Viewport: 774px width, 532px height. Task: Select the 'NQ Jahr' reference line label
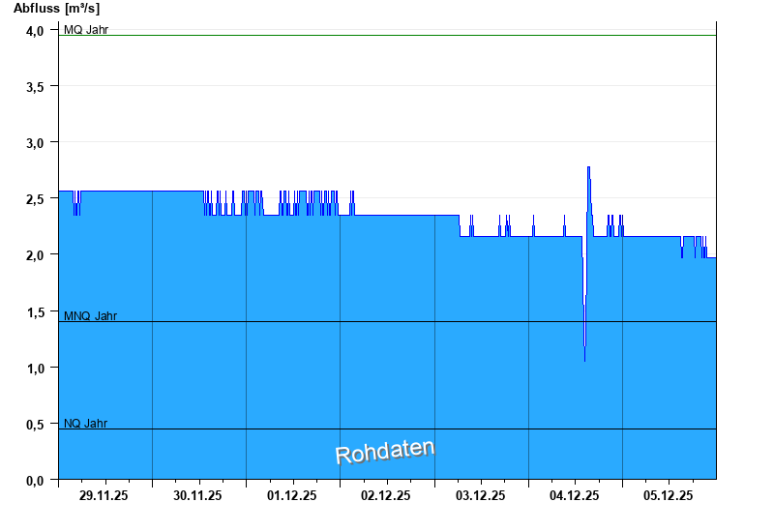85,424
